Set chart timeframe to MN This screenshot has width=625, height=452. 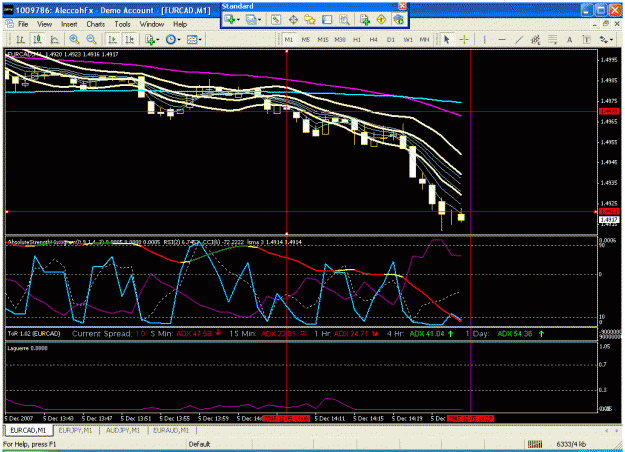(x=425, y=39)
